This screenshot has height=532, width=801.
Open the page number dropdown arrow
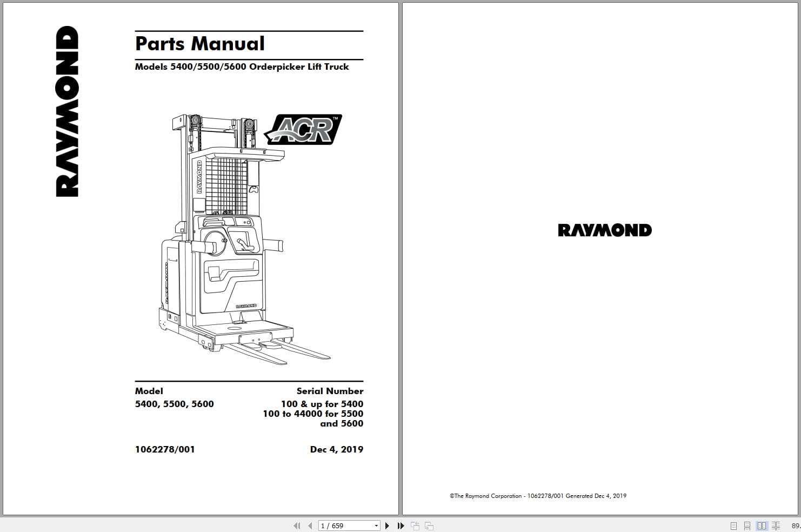(x=377, y=526)
